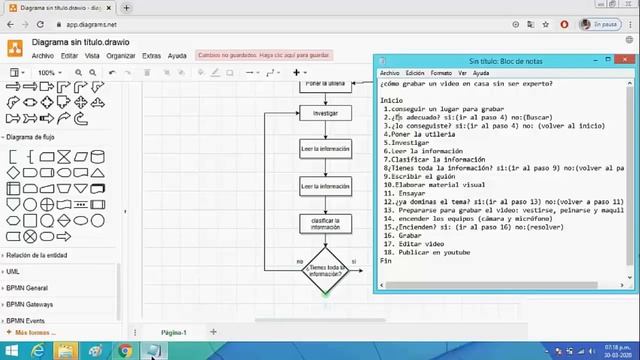
Task: Select the inverted triangle merge shape
Action: [x=81, y=189]
